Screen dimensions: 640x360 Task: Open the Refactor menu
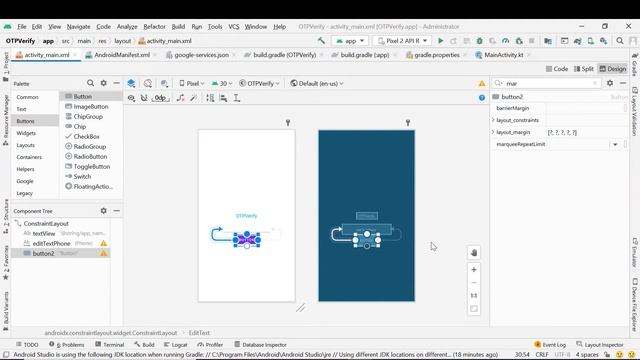tap(154, 27)
